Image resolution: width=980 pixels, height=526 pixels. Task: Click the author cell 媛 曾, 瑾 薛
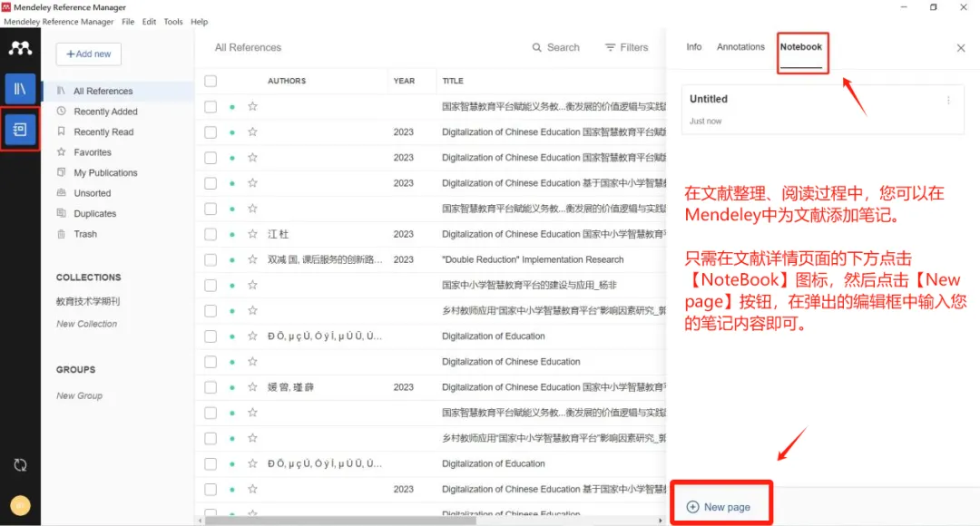[290, 387]
